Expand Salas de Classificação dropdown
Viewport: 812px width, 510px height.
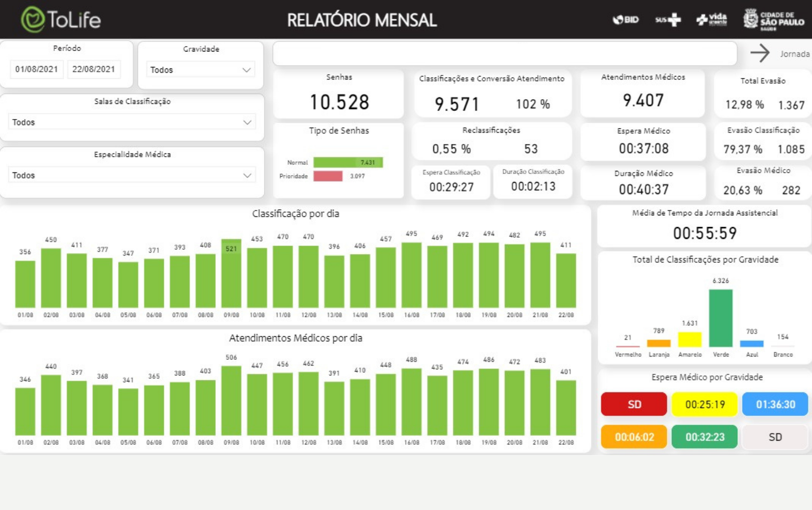click(132, 122)
